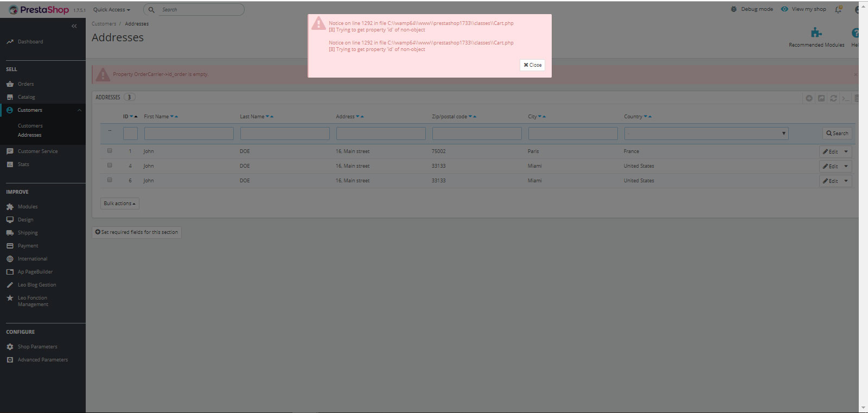Expand Edit options for address ID 6
This screenshot has height=413, width=868.
(x=846, y=181)
